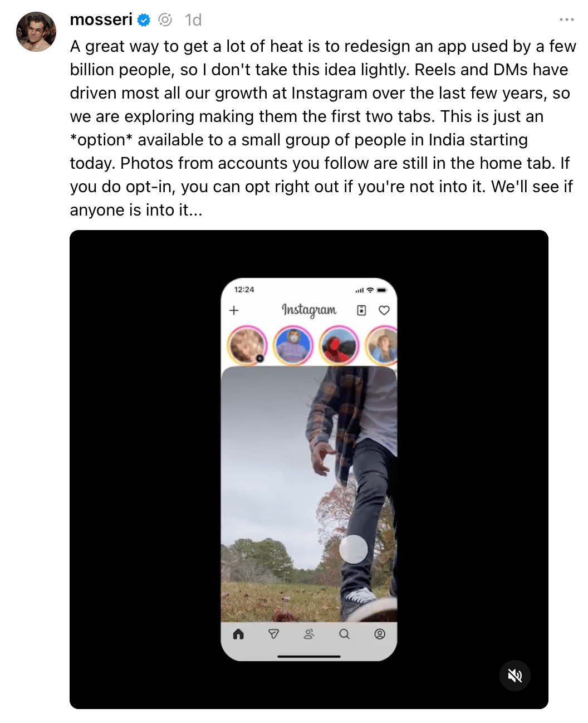This screenshot has height=723, width=588.
Task: Tap the friends tab icon in mockup
Action: click(309, 634)
